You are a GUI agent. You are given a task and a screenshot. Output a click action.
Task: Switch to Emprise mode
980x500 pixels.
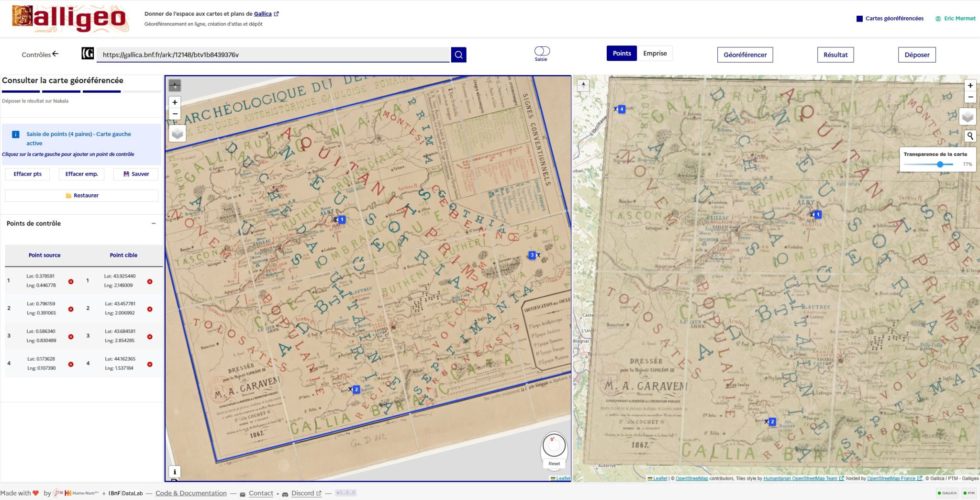655,54
